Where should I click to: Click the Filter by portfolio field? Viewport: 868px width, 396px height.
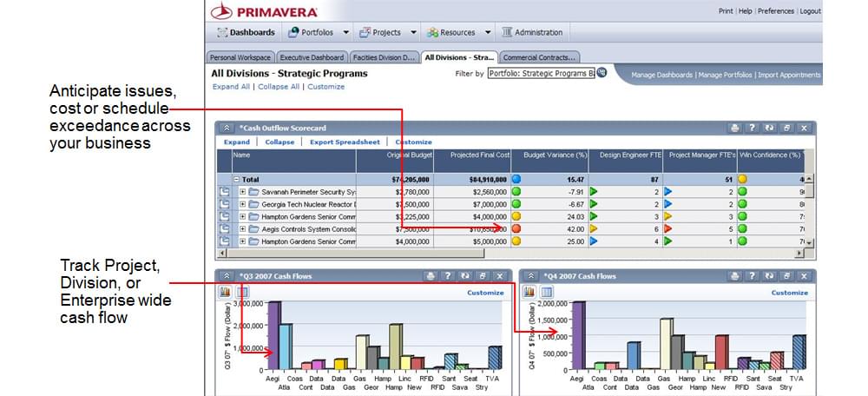[x=541, y=73]
